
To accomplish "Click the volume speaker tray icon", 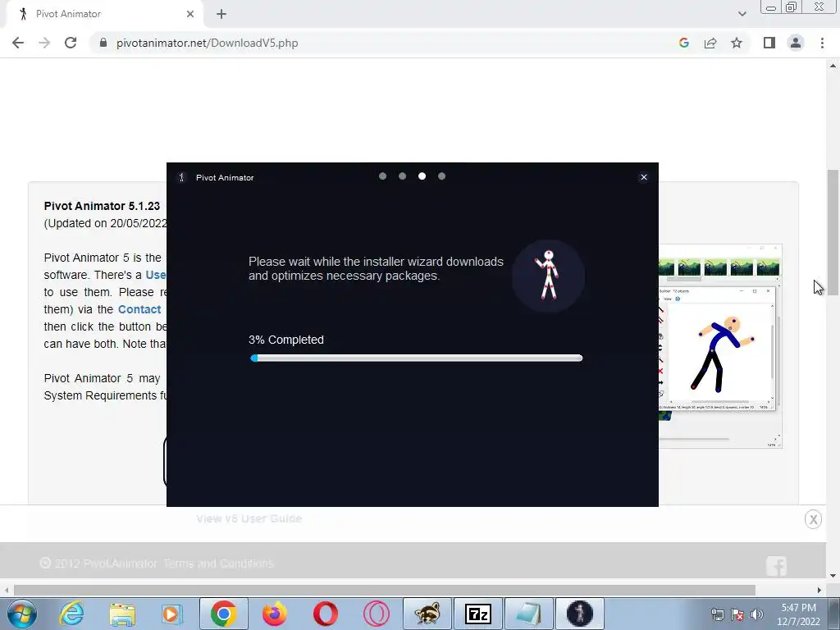I will pos(756,614).
